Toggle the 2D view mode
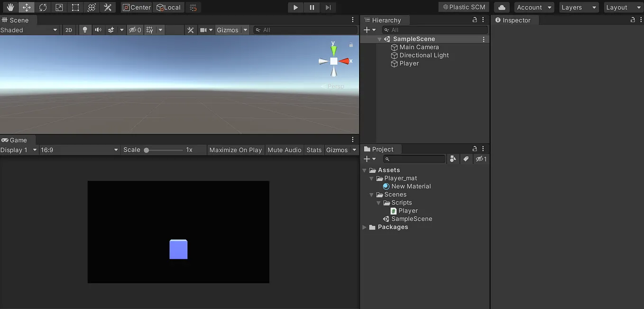This screenshot has width=644, height=309. tap(68, 29)
